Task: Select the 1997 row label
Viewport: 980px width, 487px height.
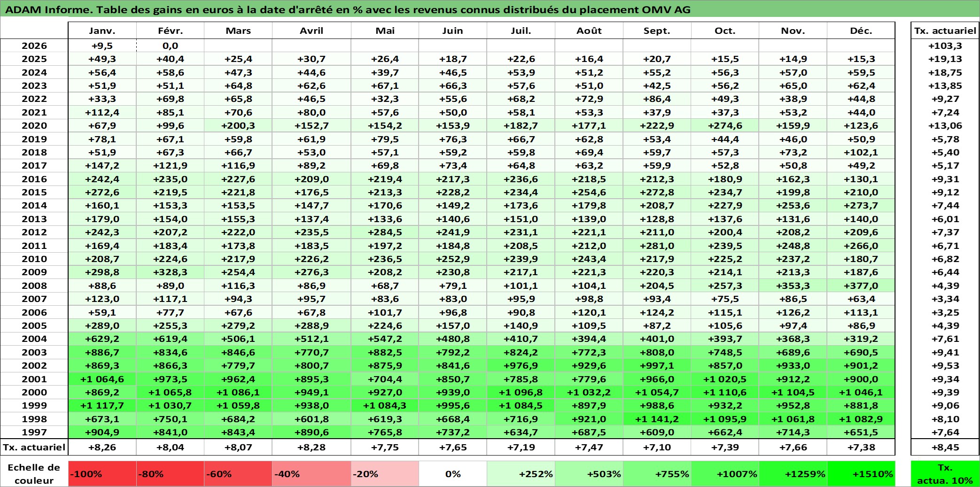Action: click(34, 432)
